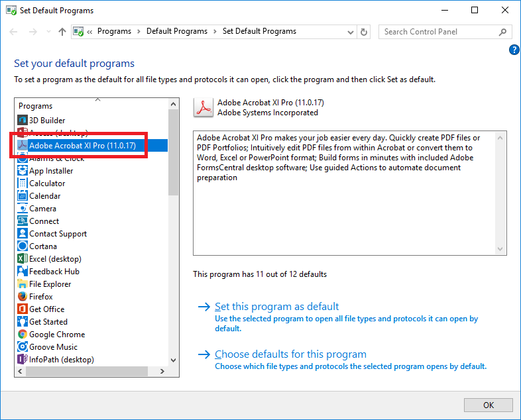Go up one level with the up arrow
The image size is (521, 420).
[x=62, y=32]
